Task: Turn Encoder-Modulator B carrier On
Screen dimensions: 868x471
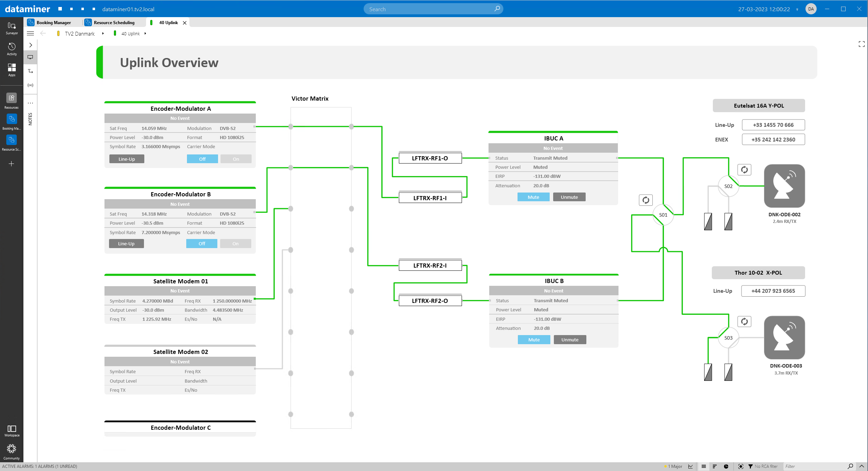Action: 236,244
